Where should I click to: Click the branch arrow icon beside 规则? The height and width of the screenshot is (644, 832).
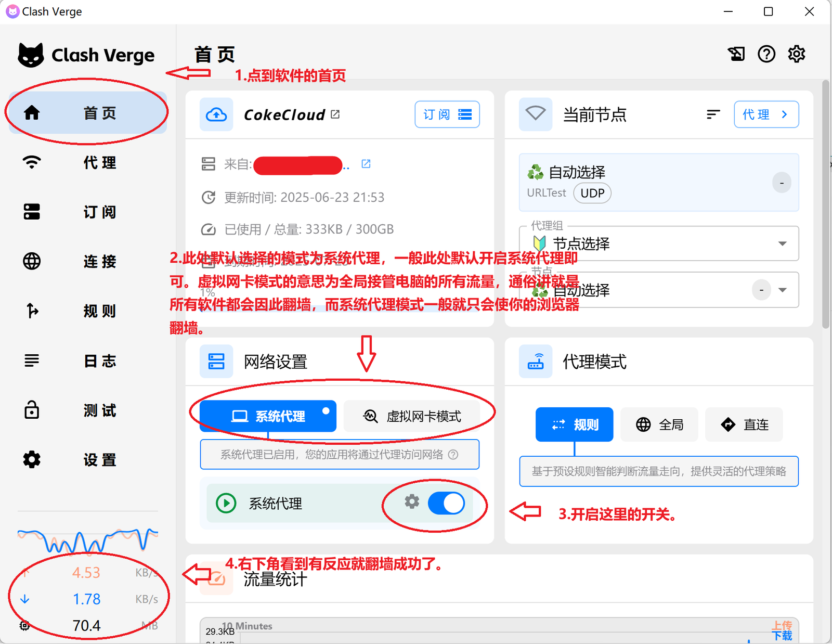32,311
